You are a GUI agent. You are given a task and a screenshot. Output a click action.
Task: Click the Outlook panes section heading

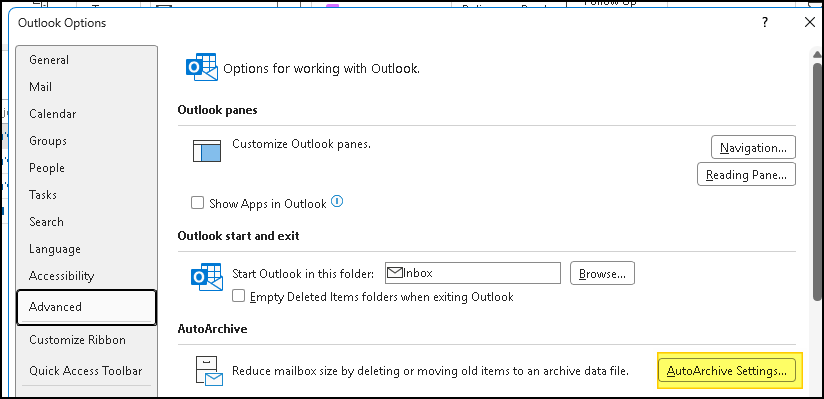(218, 110)
